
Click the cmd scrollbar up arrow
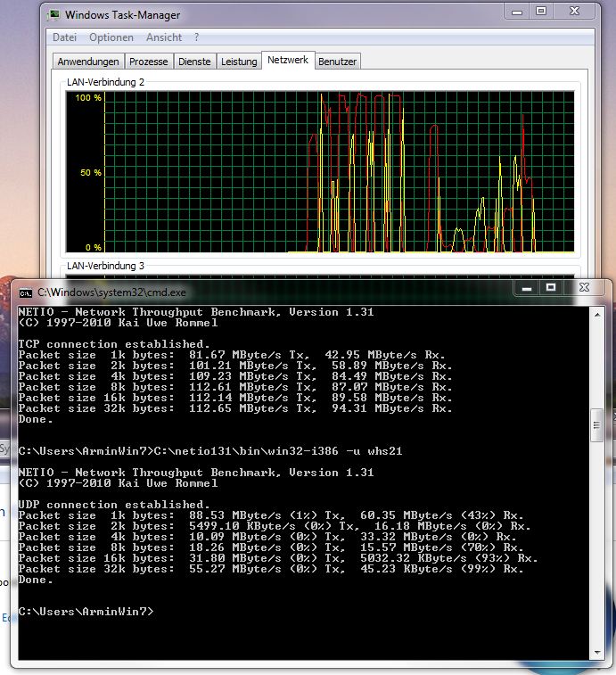[597, 315]
